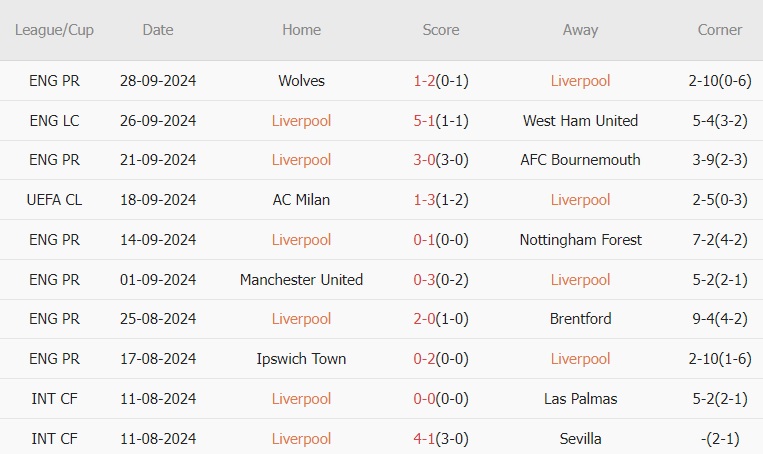Click Manchester United home team
Image resolution: width=763 pixels, height=454 pixels.
click(x=301, y=280)
